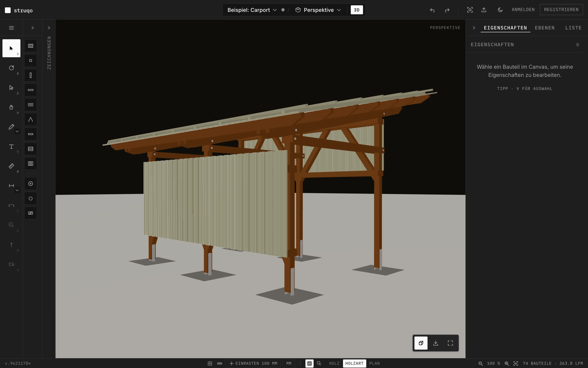The image size is (588, 368).
Task: Click the share/export upload icon
Action: coord(484,10)
